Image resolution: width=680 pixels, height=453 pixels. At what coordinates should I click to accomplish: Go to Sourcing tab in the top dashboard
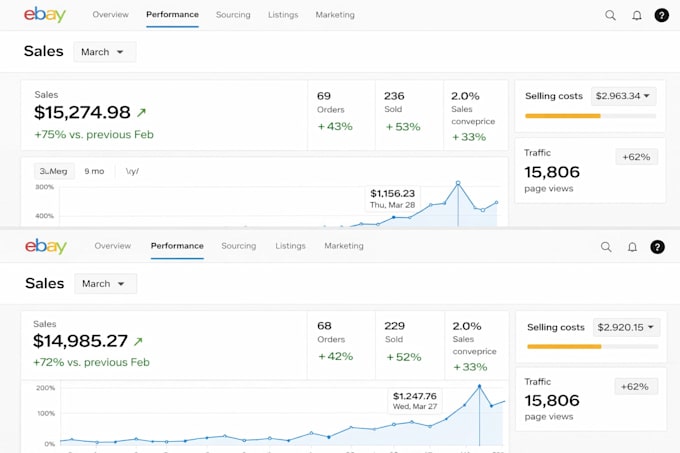click(233, 15)
